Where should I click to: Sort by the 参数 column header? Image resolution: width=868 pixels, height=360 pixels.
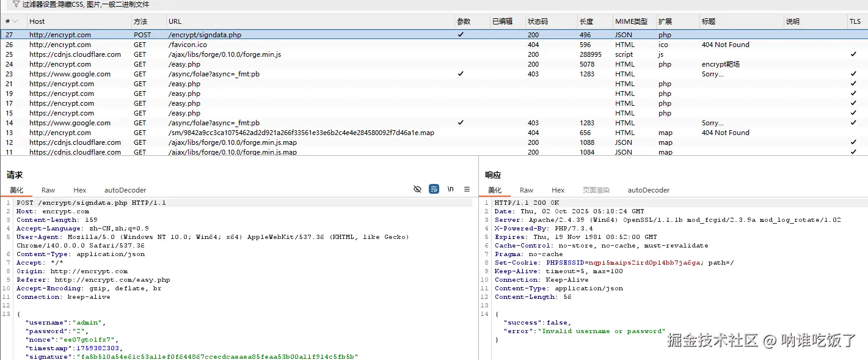464,21
